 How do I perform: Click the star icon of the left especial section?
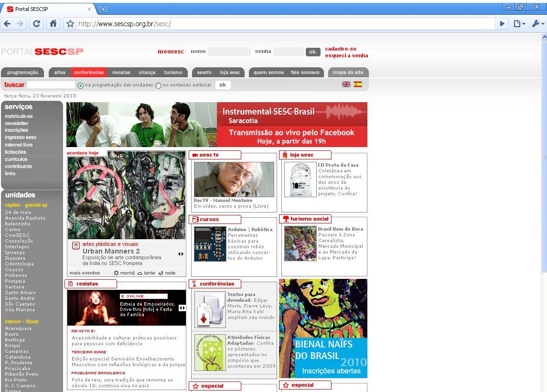click(195, 386)
